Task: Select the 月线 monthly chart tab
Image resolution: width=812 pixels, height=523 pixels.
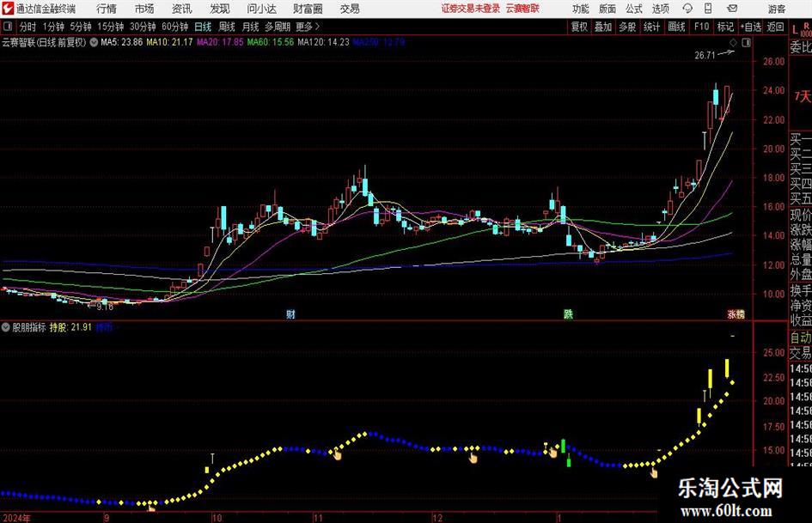Action: pos(251,27)
